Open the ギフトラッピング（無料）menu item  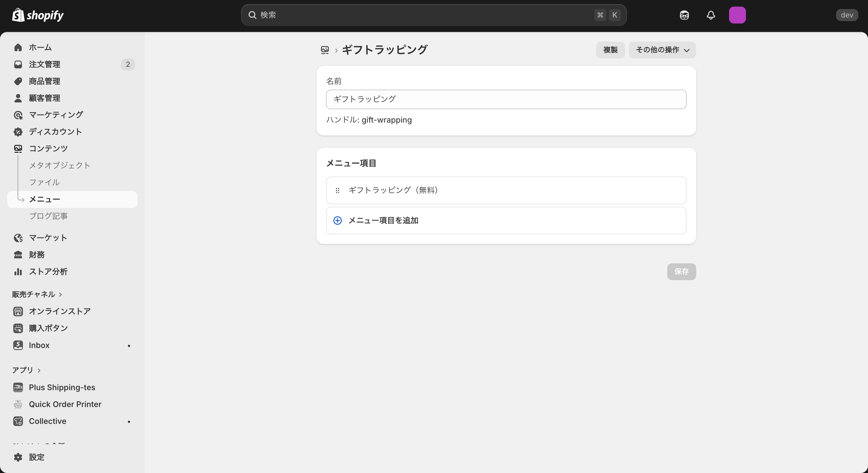[x=506, y=190]
